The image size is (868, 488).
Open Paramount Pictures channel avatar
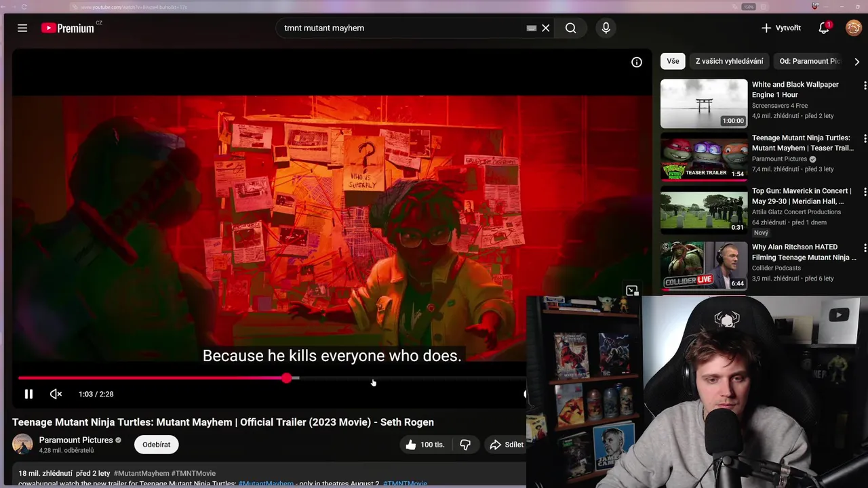(x=22, y=444)
